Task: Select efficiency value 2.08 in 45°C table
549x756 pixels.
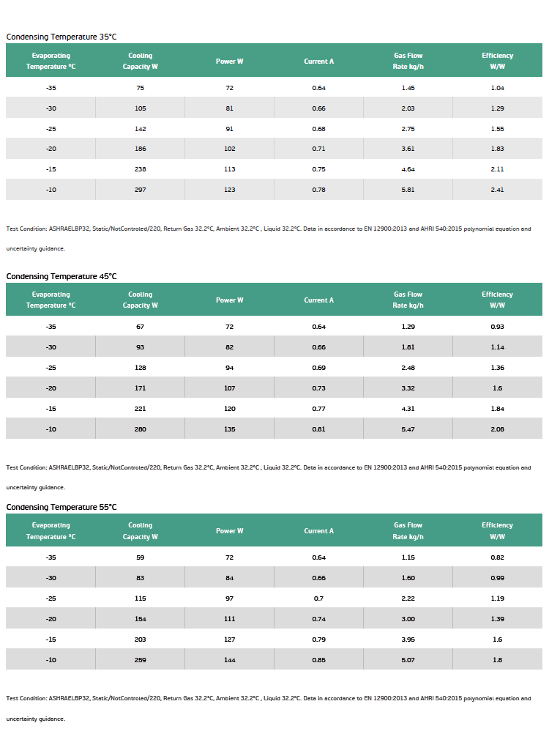Action: coord(498,429)
